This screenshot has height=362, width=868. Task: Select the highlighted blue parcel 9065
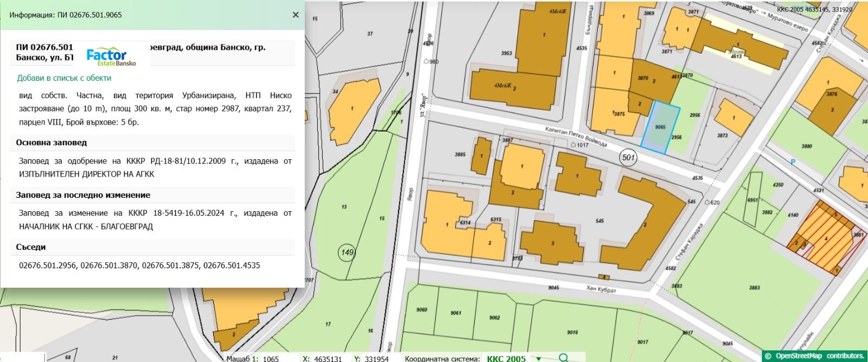[x=660, y=127]
